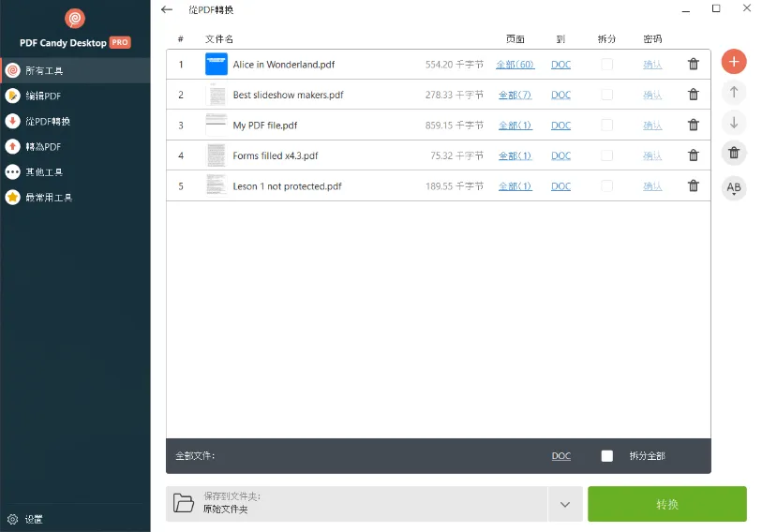The width and height of the screenshot is (762, 532).
Task: Click the AB rename icon
Action: [734, 187]
